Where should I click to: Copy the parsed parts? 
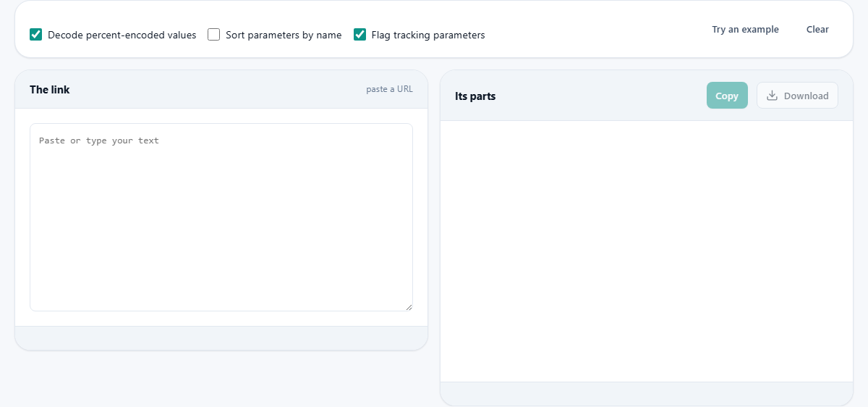coord(727,96)
